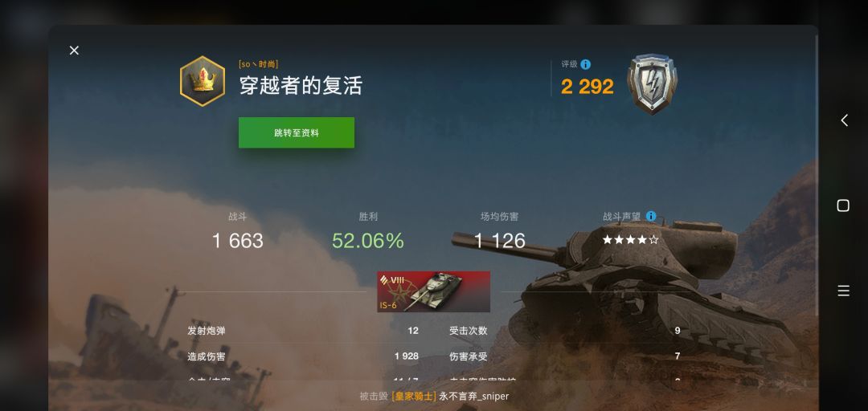868x411 pixels.
Task: Click the four-star battle reputation rating
Action: (x=631, y=240)
